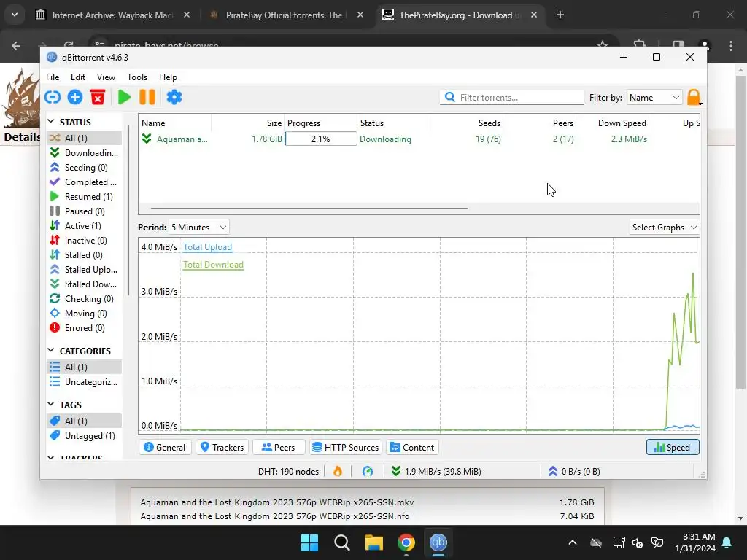This screenshot has width=747, height=560.
Task: Toggle the alternative speed limits status bar icon
Action: 368,472
